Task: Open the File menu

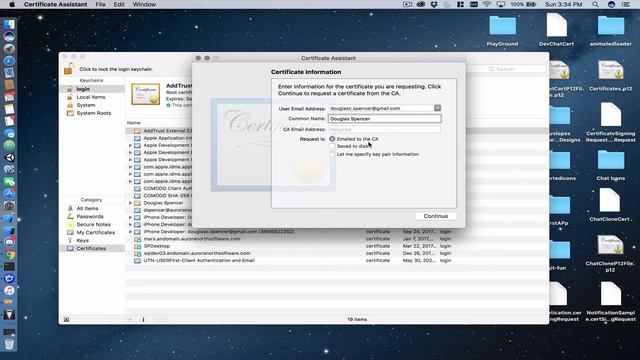Action: (100, 4)
